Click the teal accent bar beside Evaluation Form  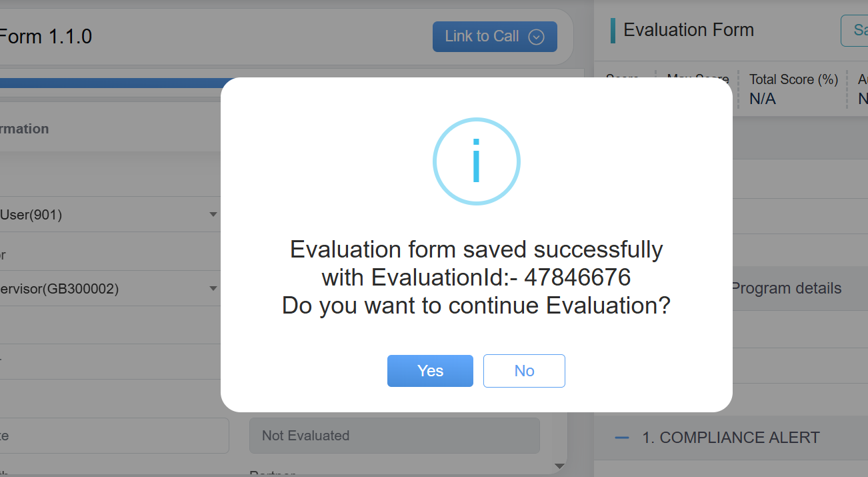click(613, 31)
